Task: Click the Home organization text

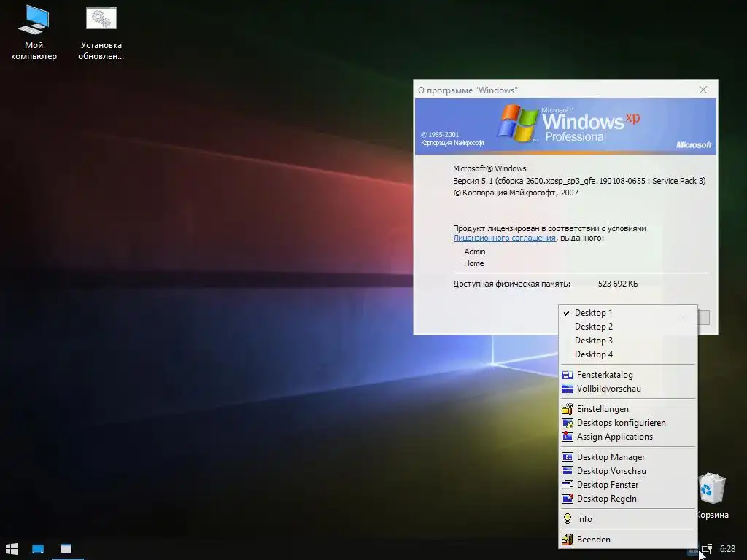Action: click(x=474, y=263)
